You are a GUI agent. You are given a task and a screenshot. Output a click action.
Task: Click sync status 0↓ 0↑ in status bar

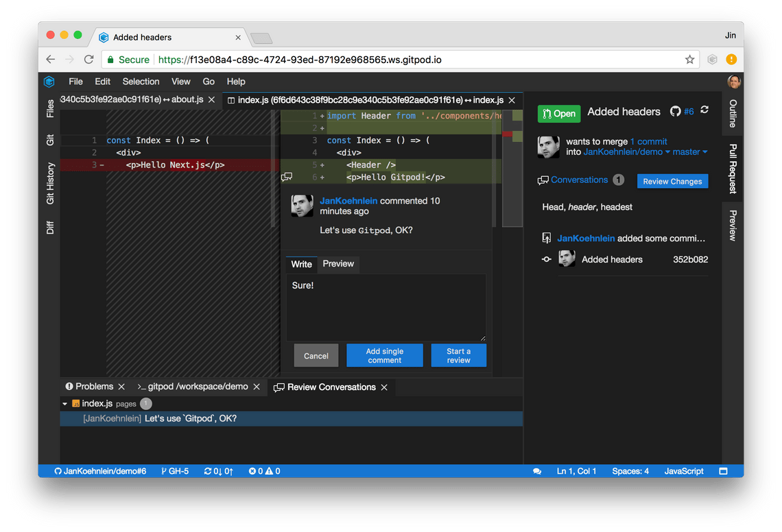pos(218,471)
